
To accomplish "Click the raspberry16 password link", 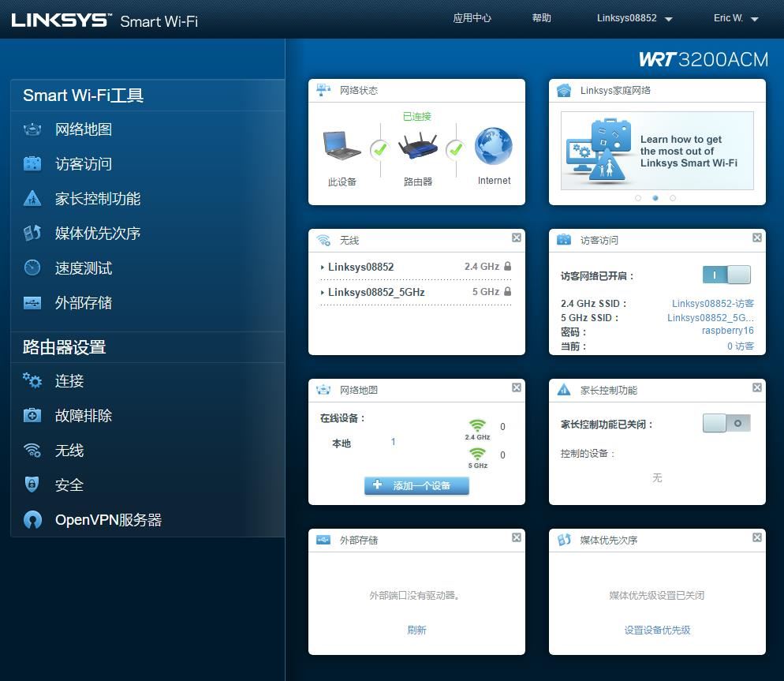I will [727, 331].
